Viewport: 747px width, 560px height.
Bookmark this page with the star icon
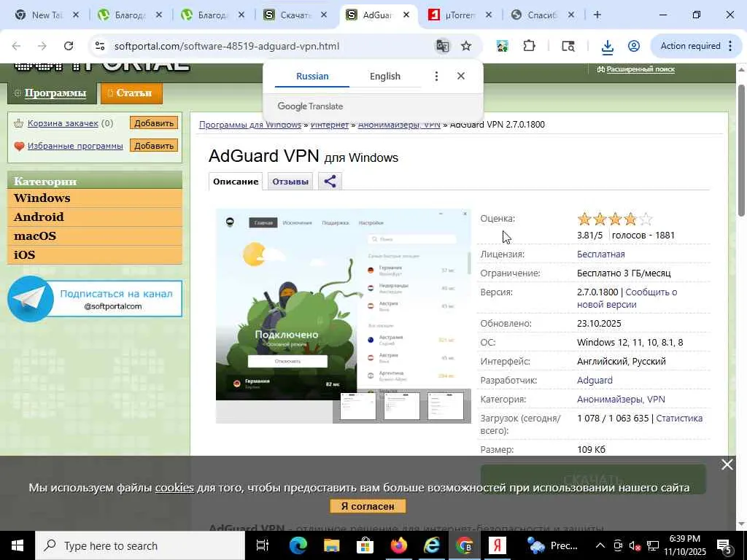pos(466,46)
